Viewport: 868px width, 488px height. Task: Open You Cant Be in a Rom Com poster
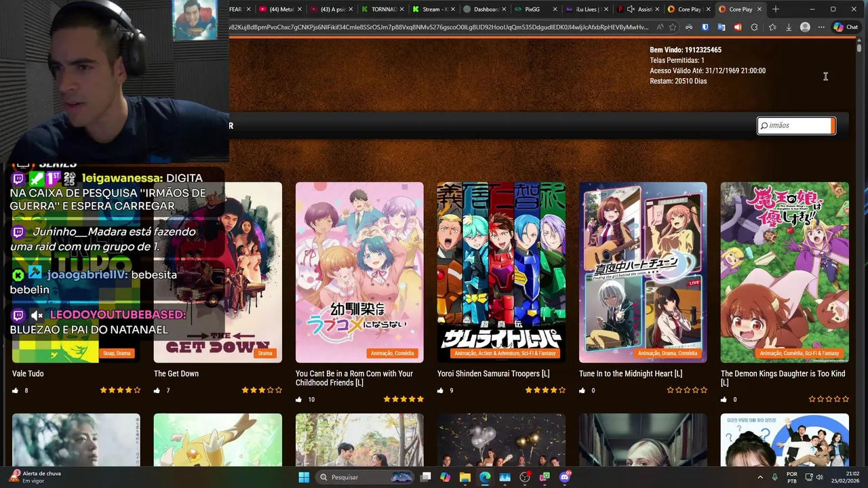point(359,272)
